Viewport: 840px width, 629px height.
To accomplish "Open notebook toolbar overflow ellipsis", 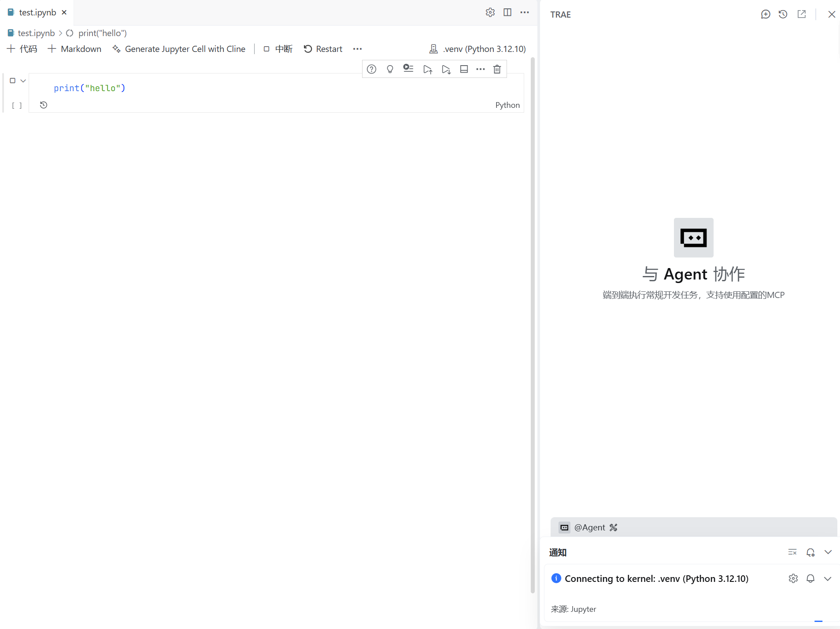I will point(357,49).
